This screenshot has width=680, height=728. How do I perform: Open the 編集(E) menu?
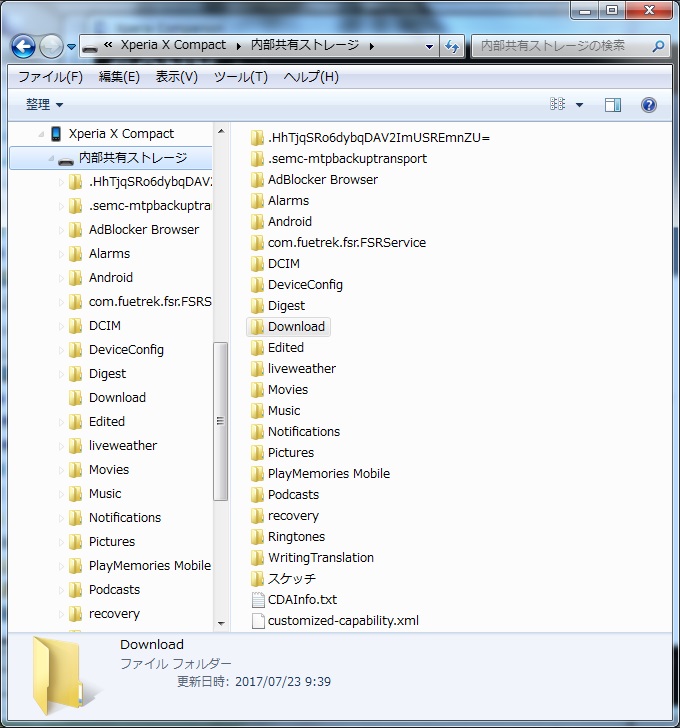click(119, 77)
